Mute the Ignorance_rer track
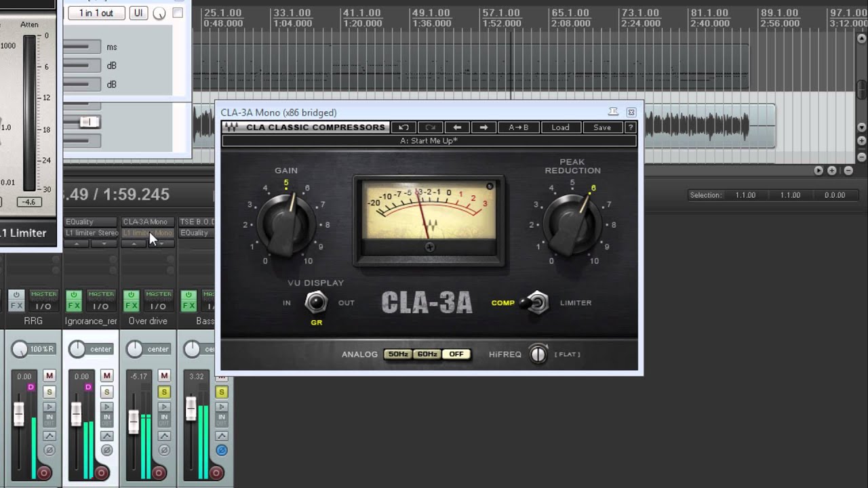The image size is (868, 488). tap(106, 375)
